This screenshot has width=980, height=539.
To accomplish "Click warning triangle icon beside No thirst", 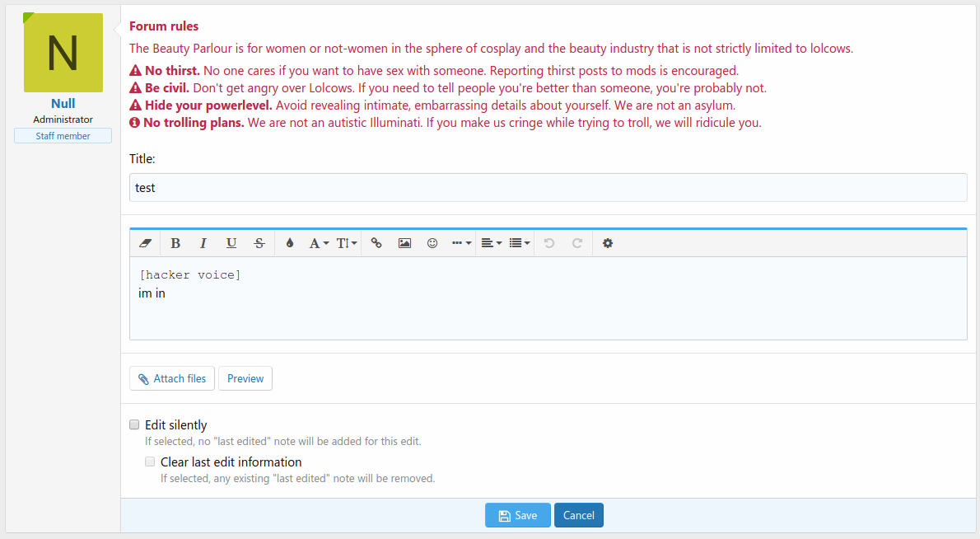I will (x=136, y=71).
